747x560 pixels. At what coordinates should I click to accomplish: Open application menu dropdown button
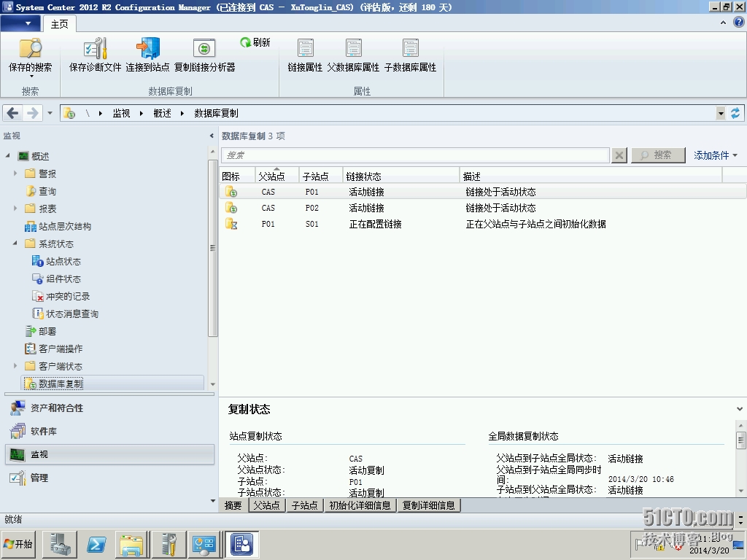click(x=20, y=23)
